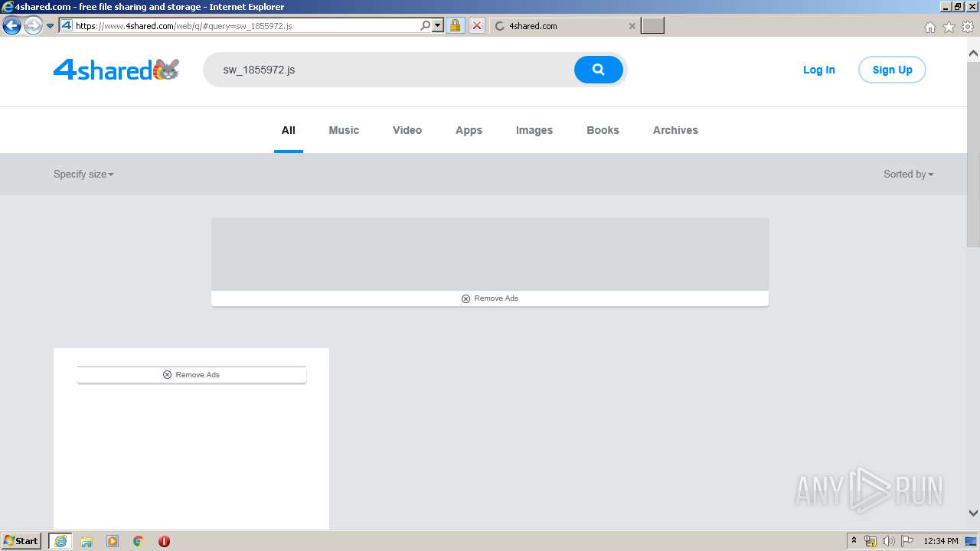The image size is (980, 551).
Task: Open Windows Media Player taskbar icon
Action: 113,541
